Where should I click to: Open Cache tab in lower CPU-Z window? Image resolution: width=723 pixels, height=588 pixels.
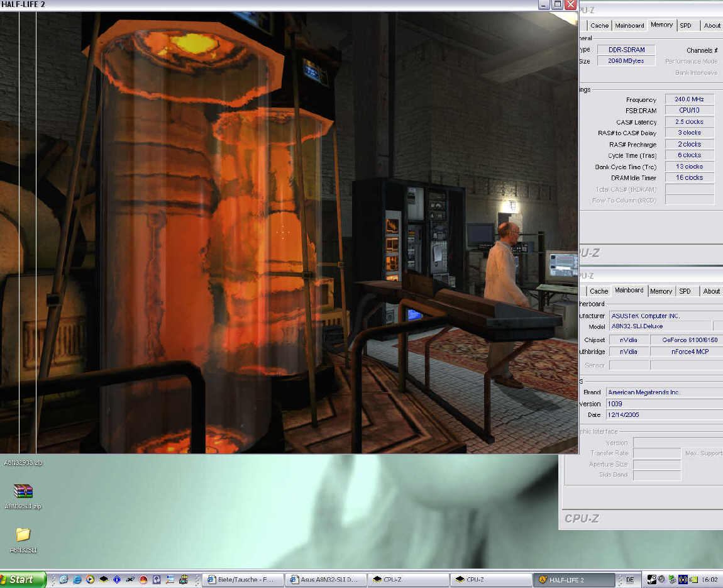tap(599, 291)
